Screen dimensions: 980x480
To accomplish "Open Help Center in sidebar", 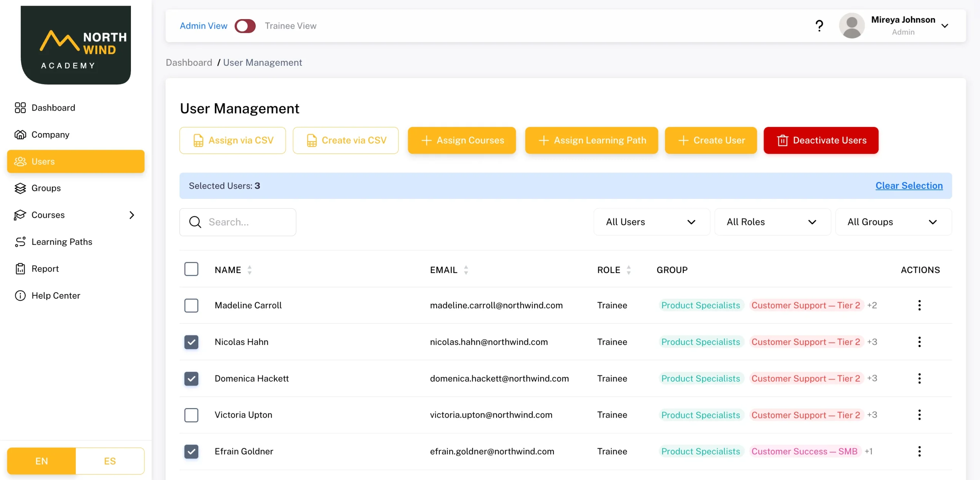I will pyautogui.click(x=76, y=296).
